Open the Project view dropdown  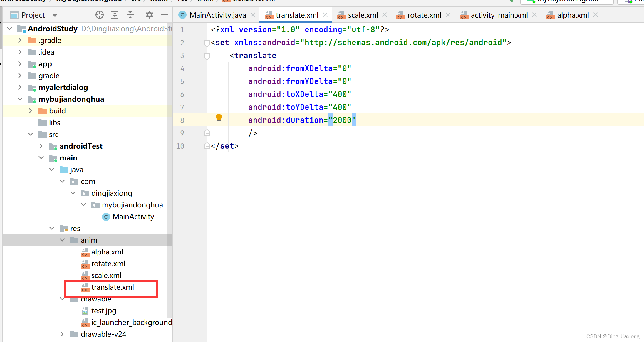(55, 15)
